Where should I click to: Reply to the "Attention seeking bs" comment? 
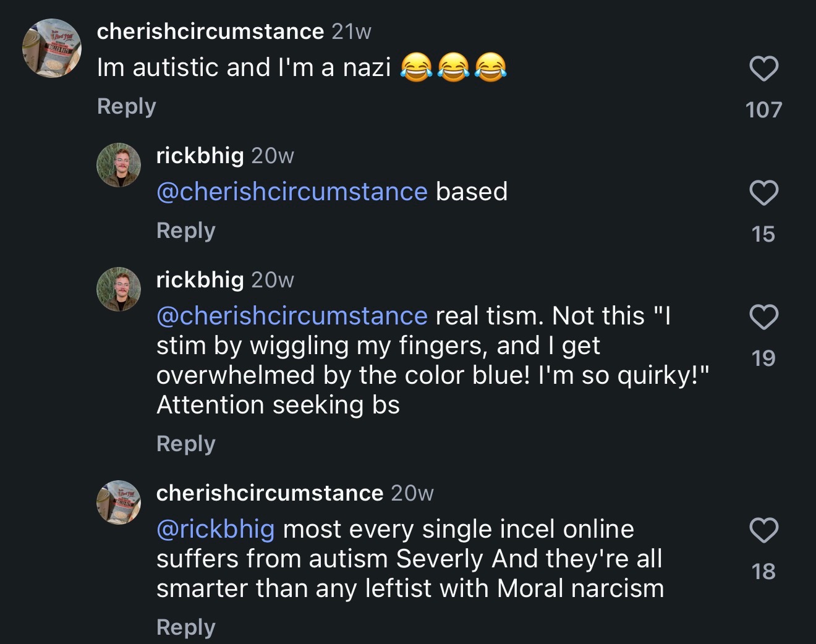click(x=185, y=444)
